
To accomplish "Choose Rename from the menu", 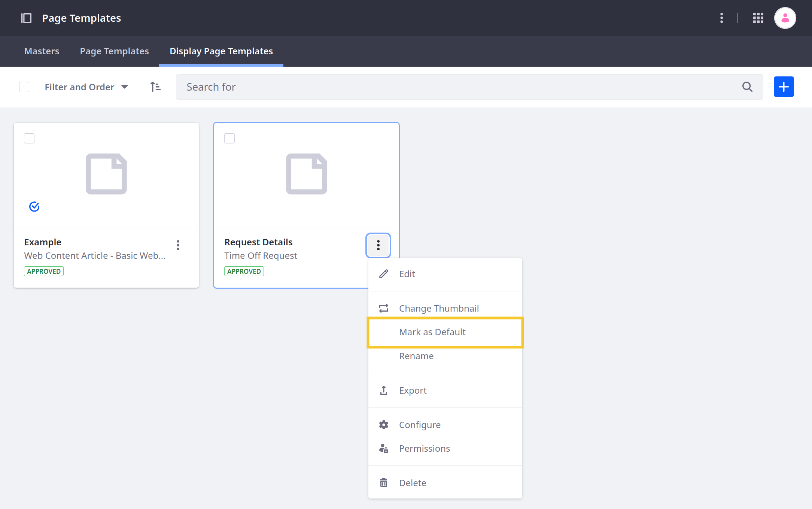I will click(445, 356).
